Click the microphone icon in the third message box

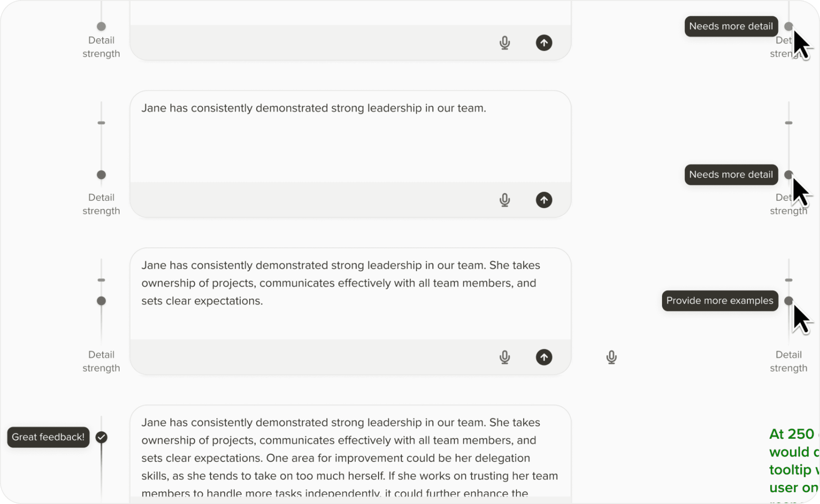pyautogui.click(x=504, y=357)
